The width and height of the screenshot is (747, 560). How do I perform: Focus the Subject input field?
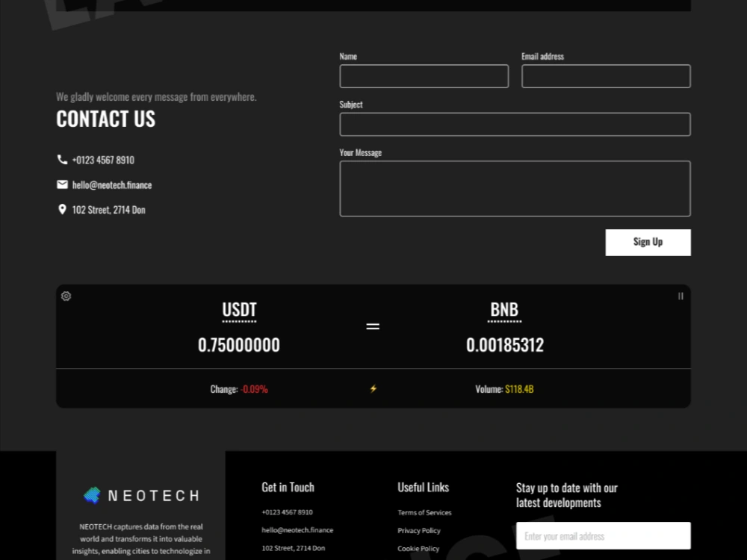pyautogui.click(x=515, y=124)
